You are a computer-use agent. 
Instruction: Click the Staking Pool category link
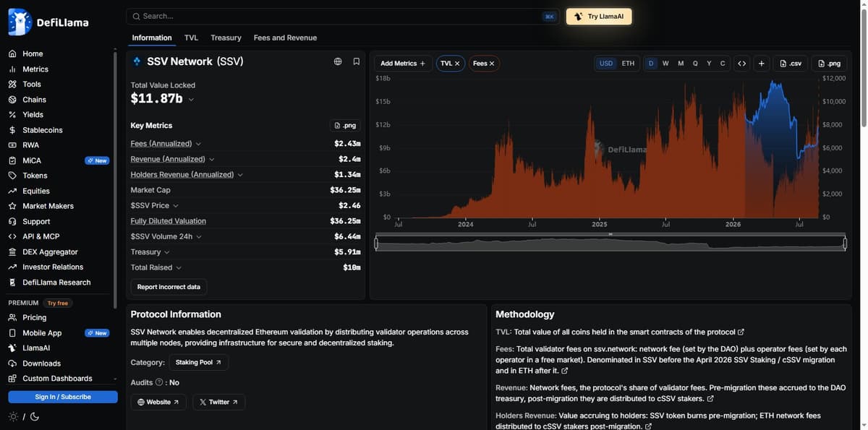(199, 362)
